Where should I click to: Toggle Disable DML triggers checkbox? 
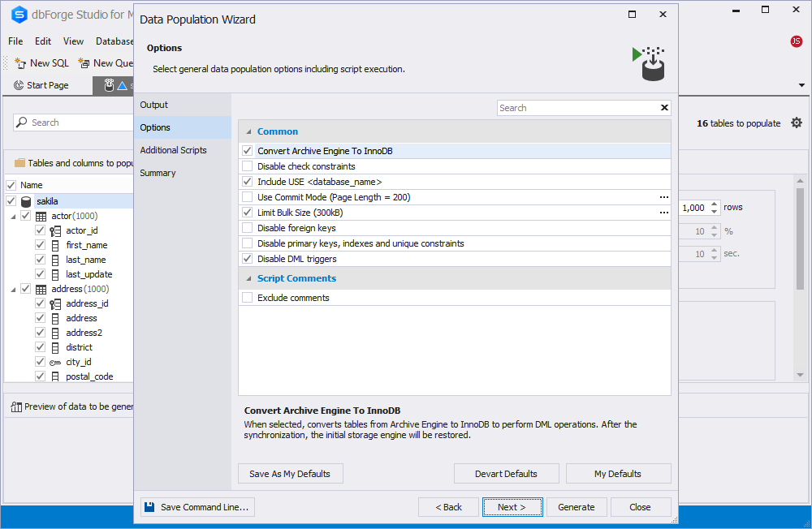click(x=248, y=259)
